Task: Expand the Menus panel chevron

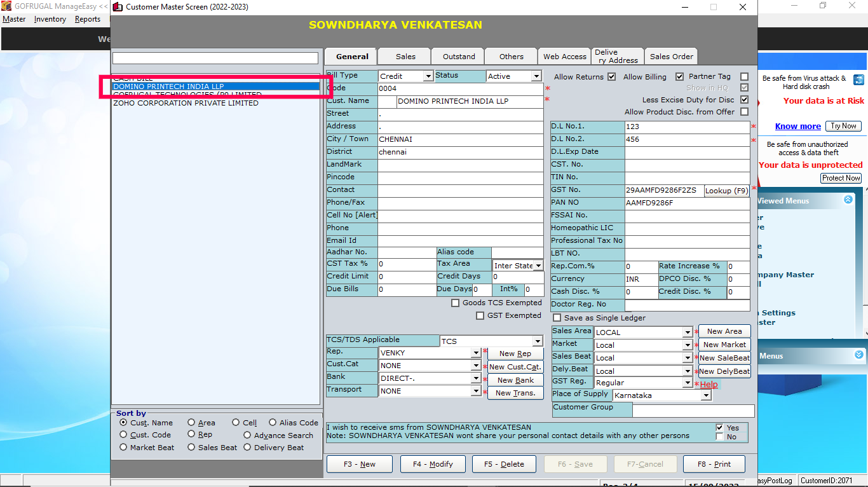Action: pyautogui.click(x=859, y=355)
